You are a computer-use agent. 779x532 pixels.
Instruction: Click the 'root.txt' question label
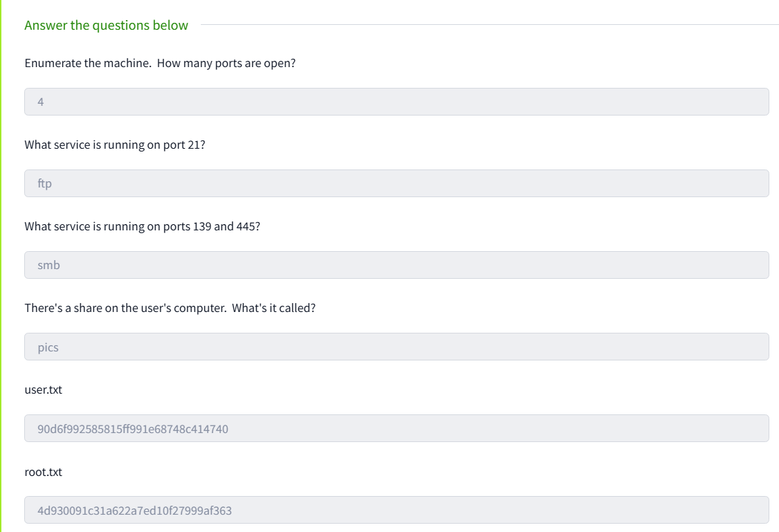click(43, 472)
